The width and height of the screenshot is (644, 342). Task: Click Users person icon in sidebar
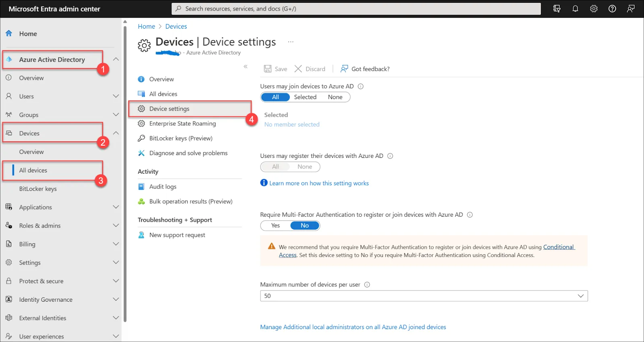(9, 96)
